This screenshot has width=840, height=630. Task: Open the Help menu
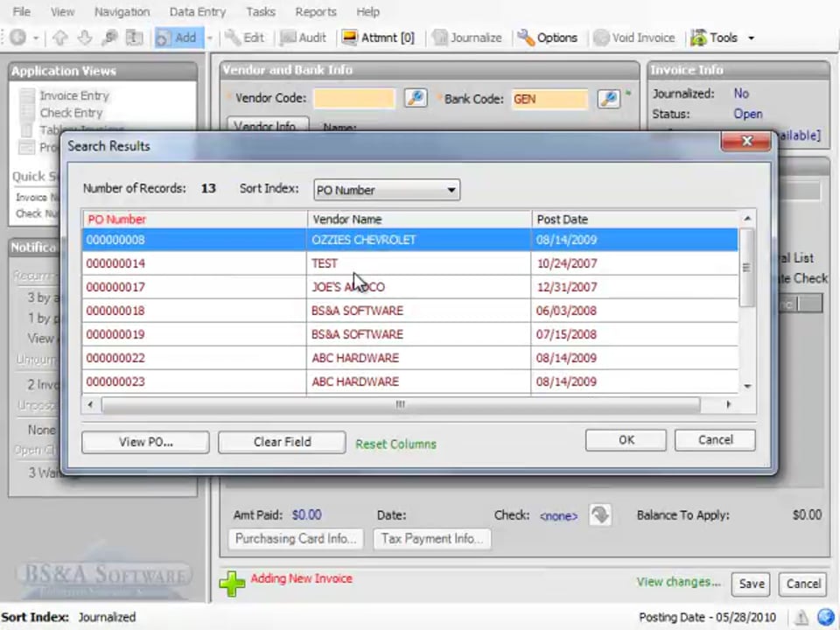pos(368,11)
